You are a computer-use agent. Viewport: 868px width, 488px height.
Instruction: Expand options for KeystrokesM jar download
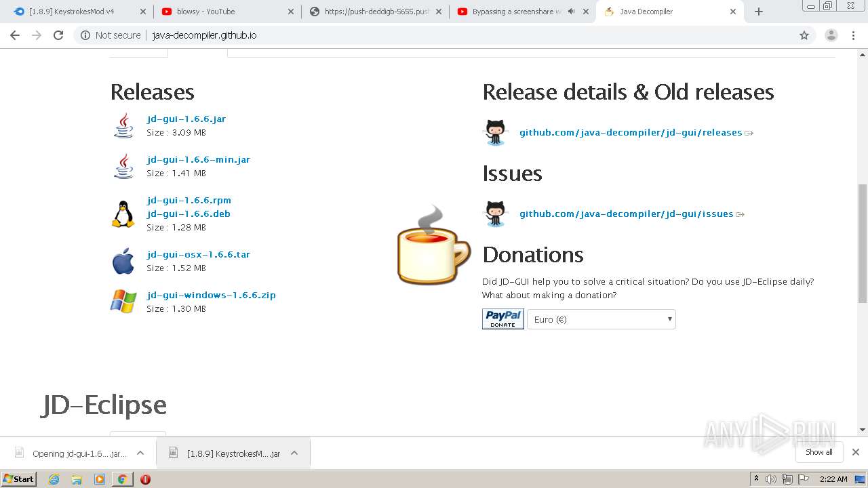click(294, 453)
